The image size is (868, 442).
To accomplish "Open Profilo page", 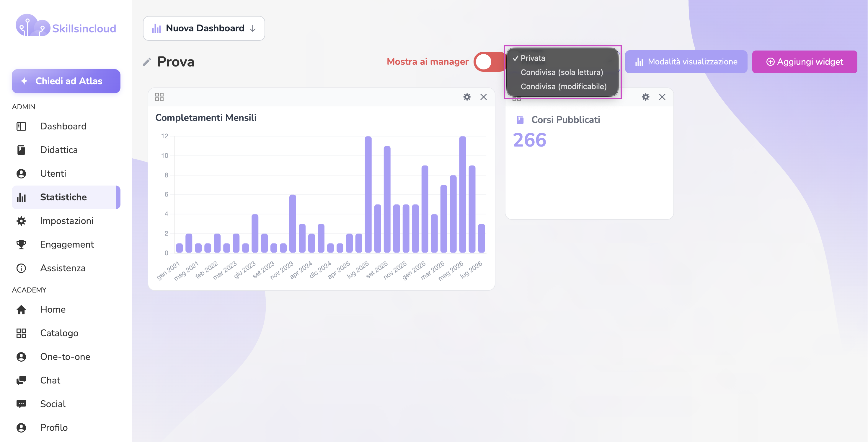I will [66, 428].
